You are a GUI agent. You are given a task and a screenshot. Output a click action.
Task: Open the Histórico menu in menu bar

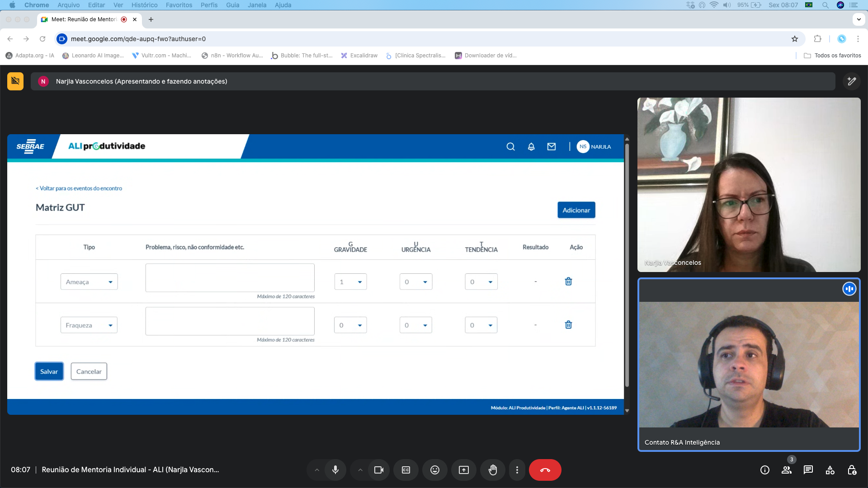click(144, 5)
